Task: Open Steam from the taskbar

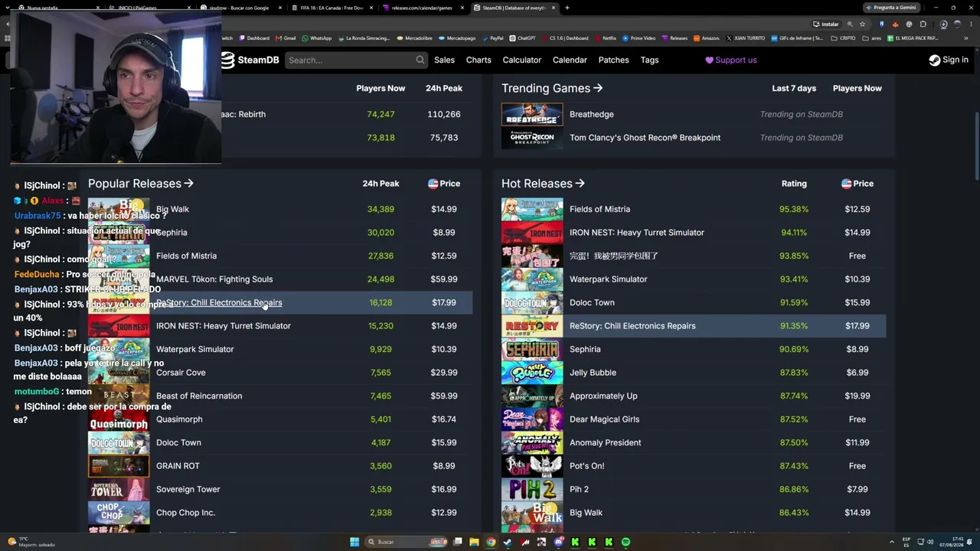Action: pyautogui.click(x=508, y=542)
